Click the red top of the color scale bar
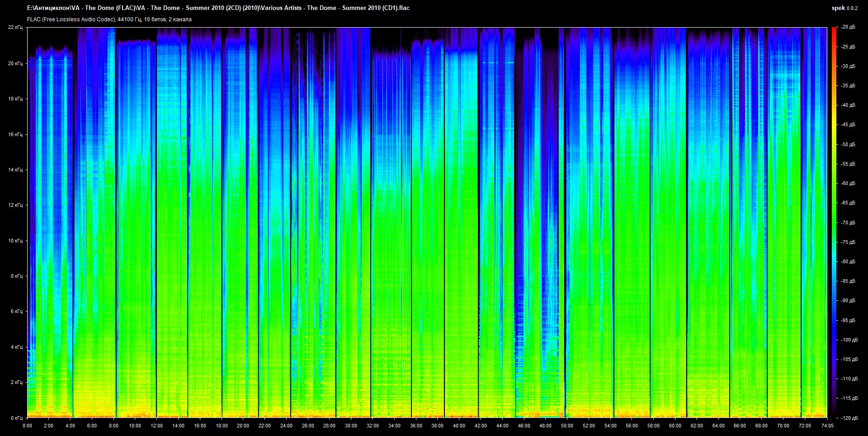 [834, 31]
